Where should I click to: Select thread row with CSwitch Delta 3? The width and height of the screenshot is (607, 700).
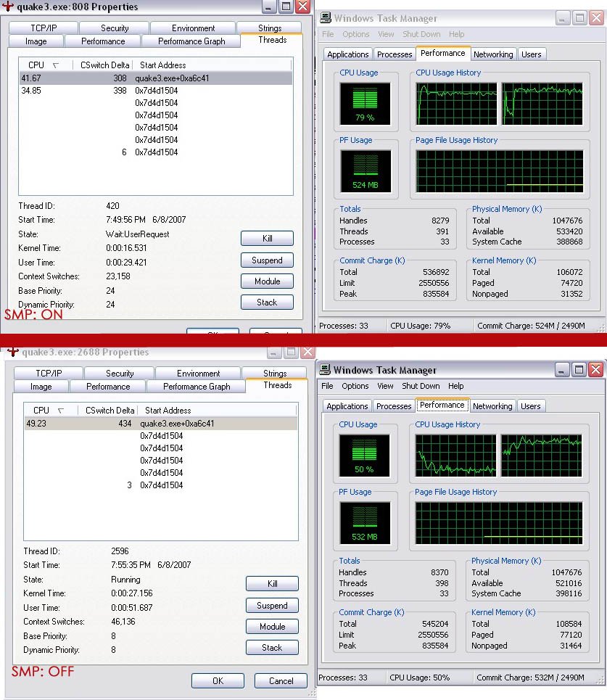coord(161,485)
